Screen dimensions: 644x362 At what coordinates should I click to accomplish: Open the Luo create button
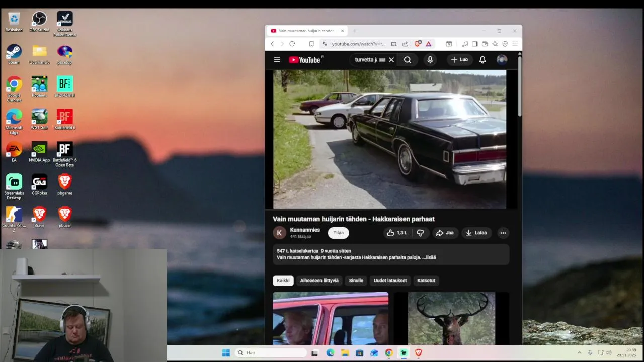[459, 60]
